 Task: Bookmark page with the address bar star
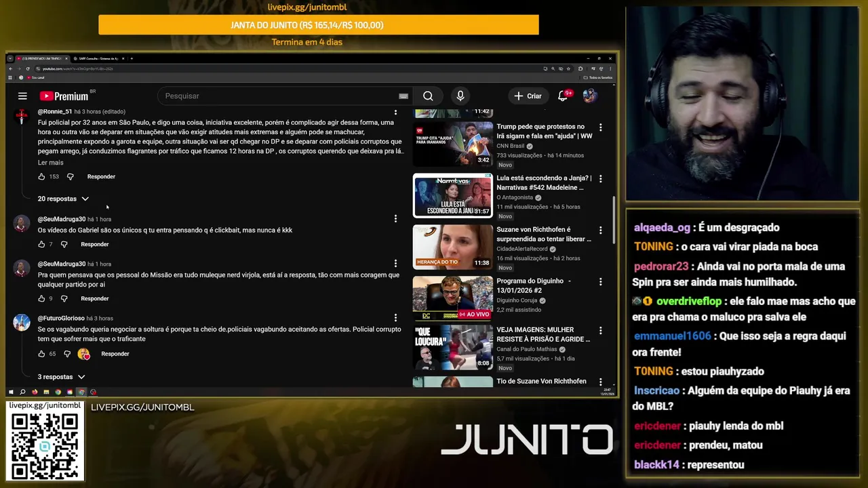(x=568, y=68)
